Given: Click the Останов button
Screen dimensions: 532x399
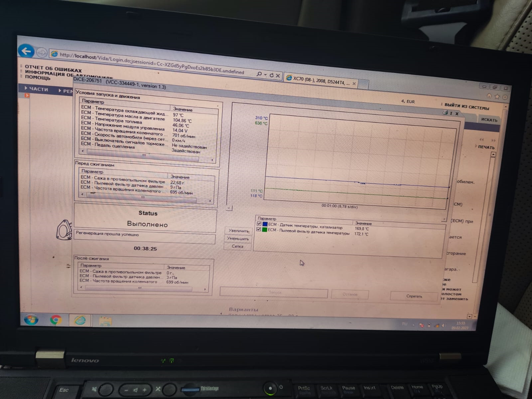Looking at the screenshot, I should [x=350, y=294].
